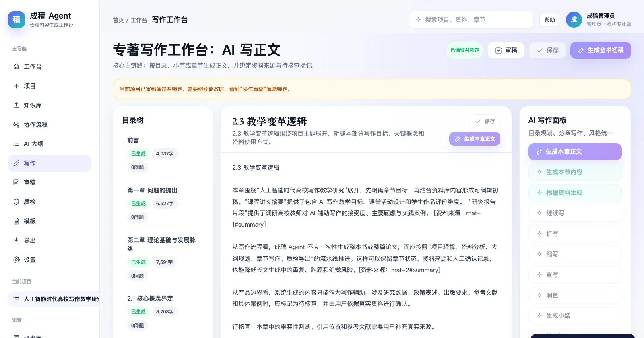The height and width of the screenshot is (338, 644).
Task: Click the 导出 download icon
Action: point(16,240)
